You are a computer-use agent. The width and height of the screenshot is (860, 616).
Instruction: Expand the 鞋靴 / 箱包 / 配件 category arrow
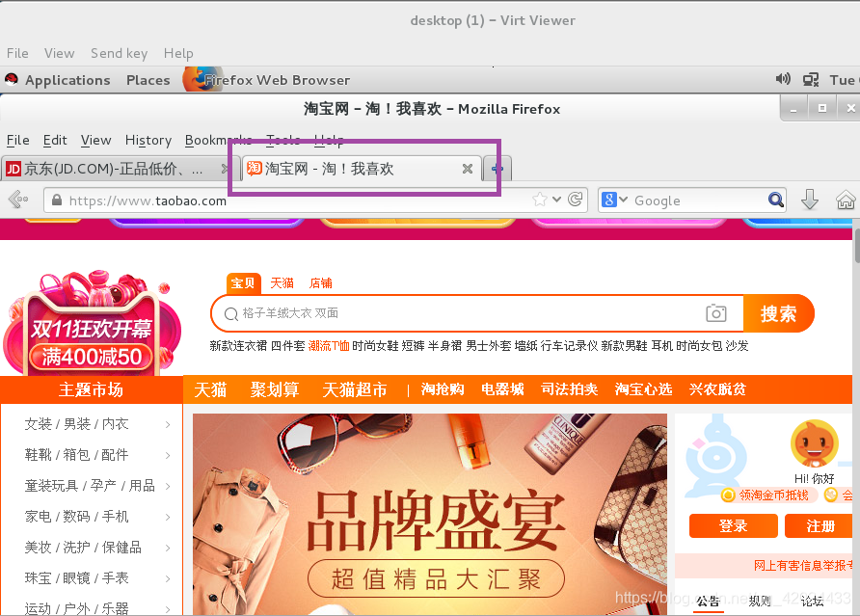coord(168,455)
